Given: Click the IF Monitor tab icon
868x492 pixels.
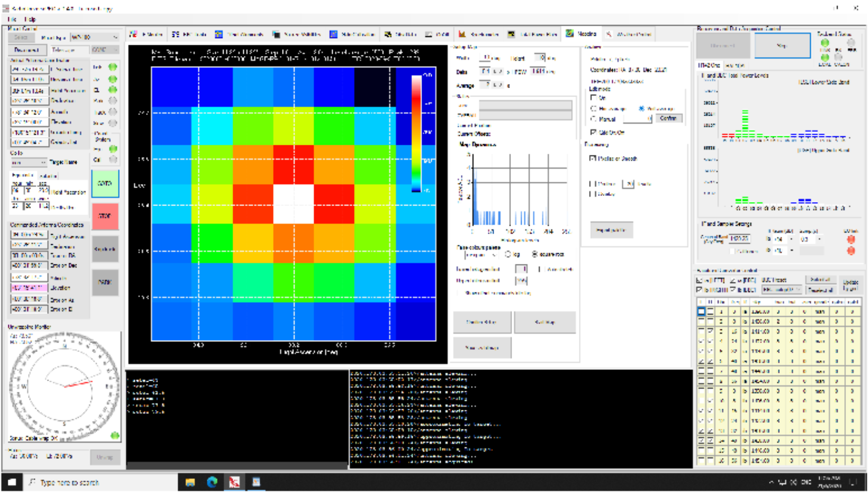Looking at the screenshot, I should [134, 34].
